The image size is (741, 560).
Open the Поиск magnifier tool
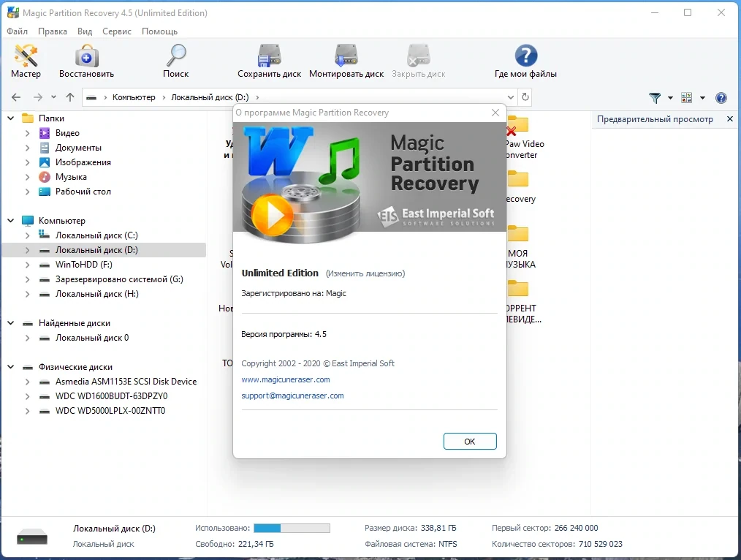click(x=176, y=61)
